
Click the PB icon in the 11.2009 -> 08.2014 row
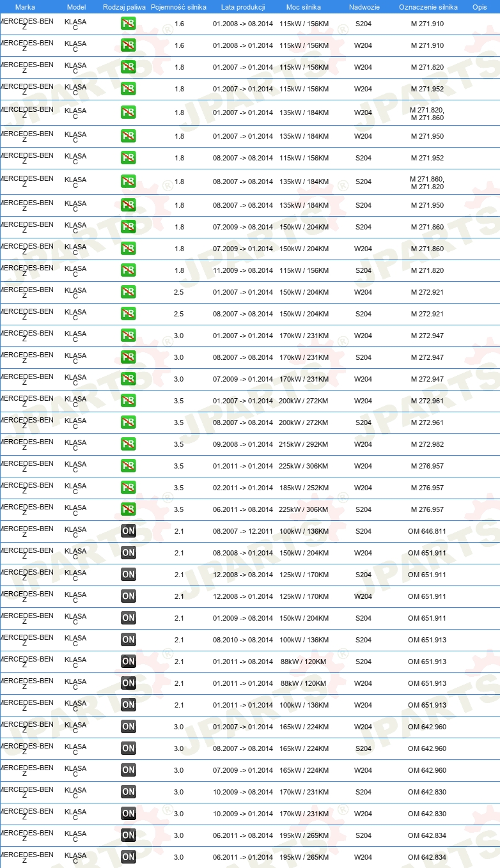tap(129, 270)
